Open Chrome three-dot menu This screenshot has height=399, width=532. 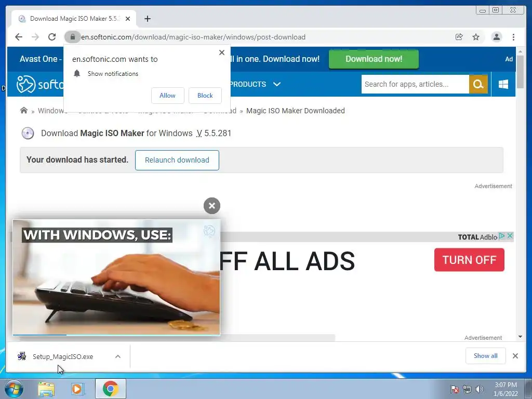[x=513, y=37]
